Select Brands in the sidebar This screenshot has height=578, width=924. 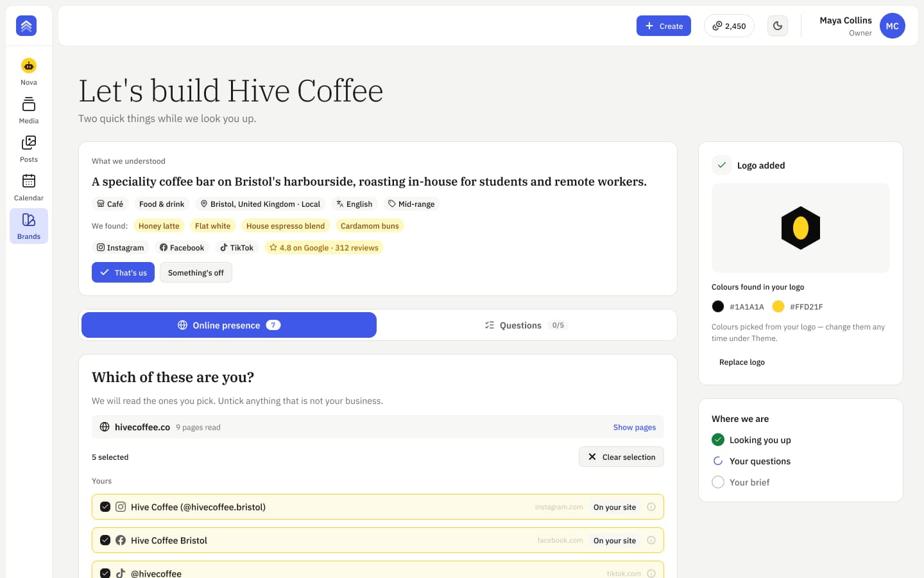click(29, 225)
